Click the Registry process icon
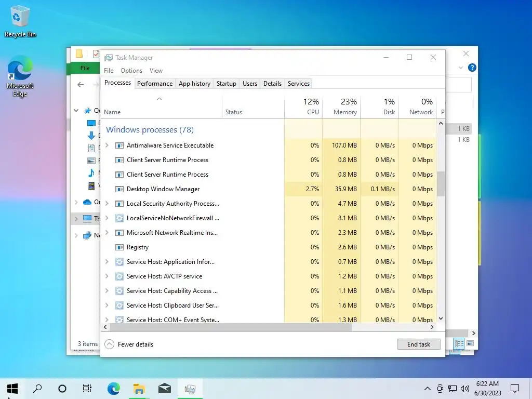The width and height of the screenshot is (532, 399). 119,247
